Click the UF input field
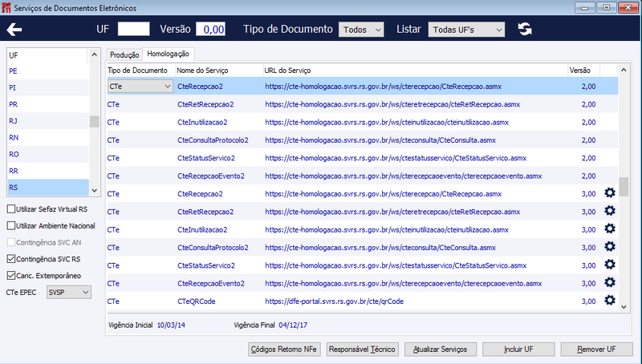The height and width of the screenshot is (364, 642). (x=133, y=29)
